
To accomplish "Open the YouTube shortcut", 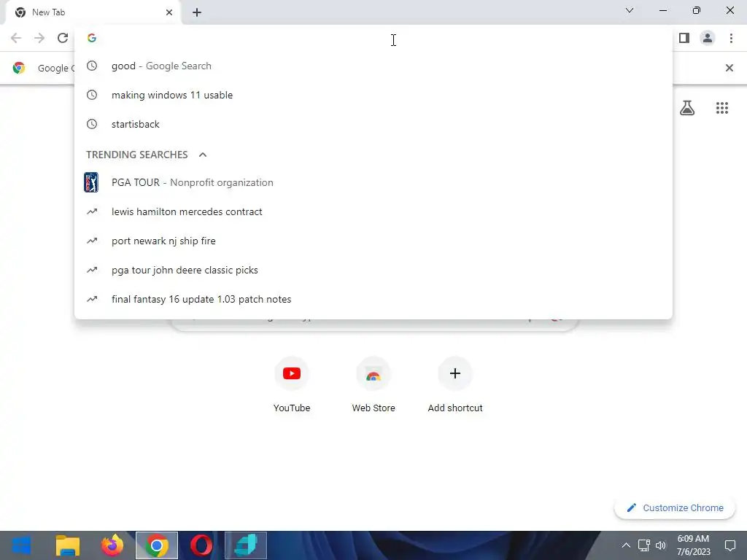I will (292, 385).
